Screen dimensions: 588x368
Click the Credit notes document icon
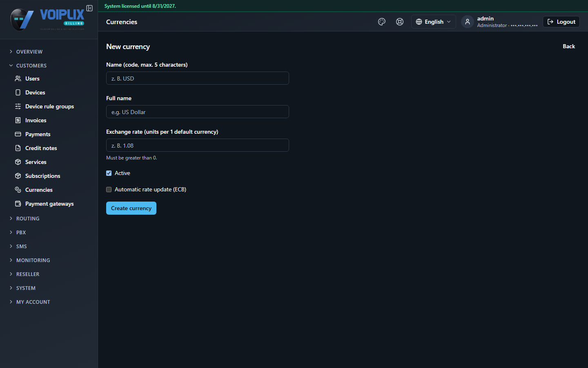(18, 148)
